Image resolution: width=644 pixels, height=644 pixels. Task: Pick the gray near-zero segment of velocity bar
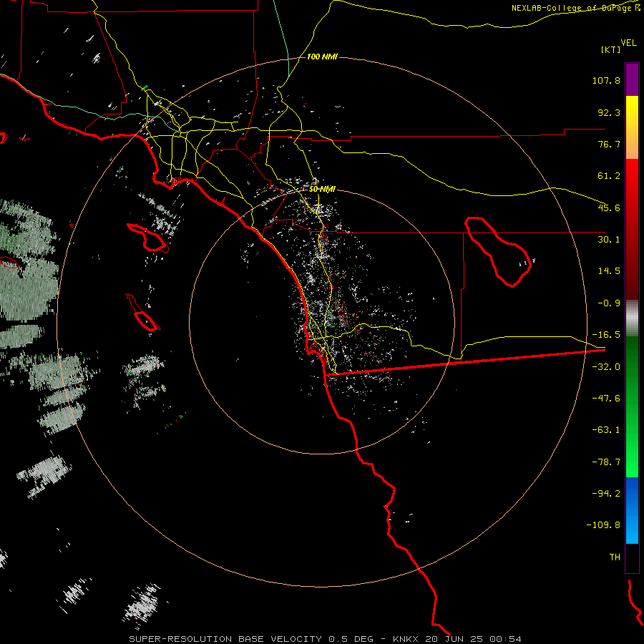tap(632, 318)
